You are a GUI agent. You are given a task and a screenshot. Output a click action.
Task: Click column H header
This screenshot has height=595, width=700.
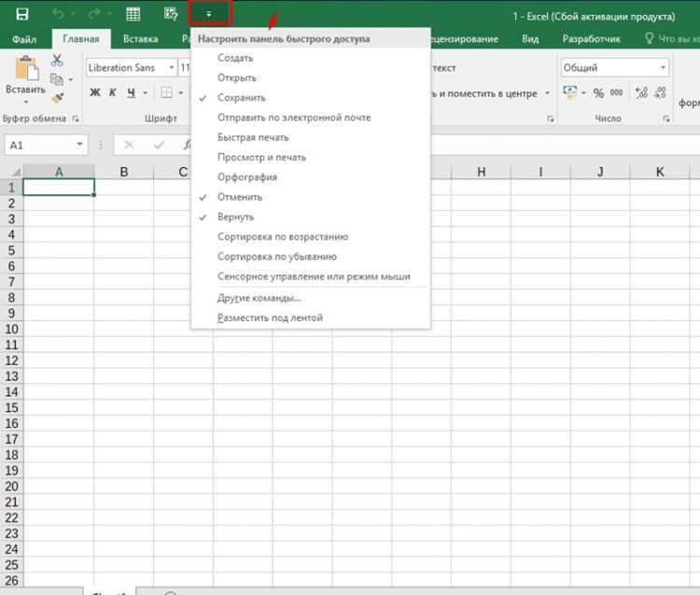click(482, 172)
